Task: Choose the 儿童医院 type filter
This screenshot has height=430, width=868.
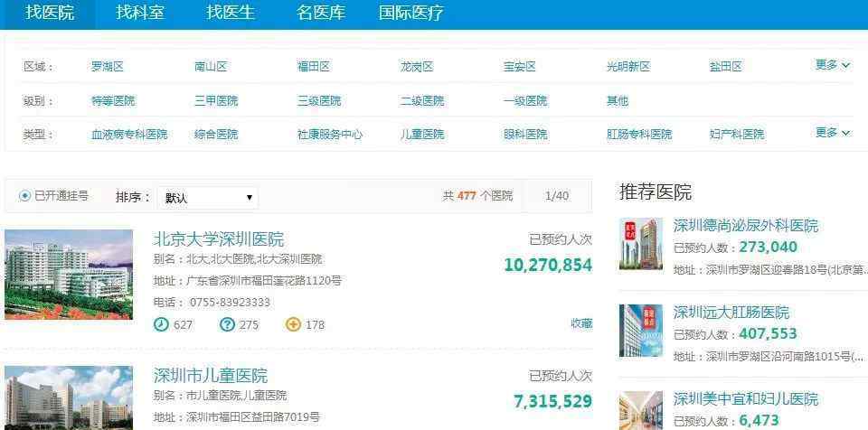Action: 422,135
